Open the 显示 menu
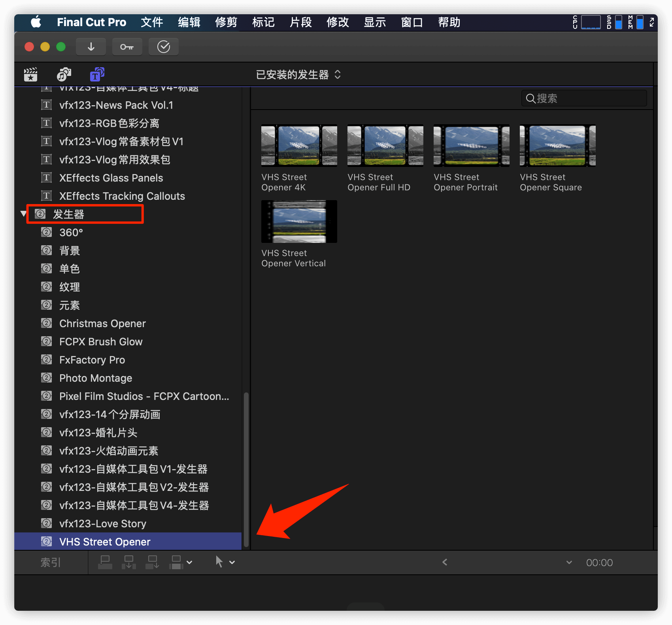672x625 pixels. pyautogui.click(x=375, y=22)
